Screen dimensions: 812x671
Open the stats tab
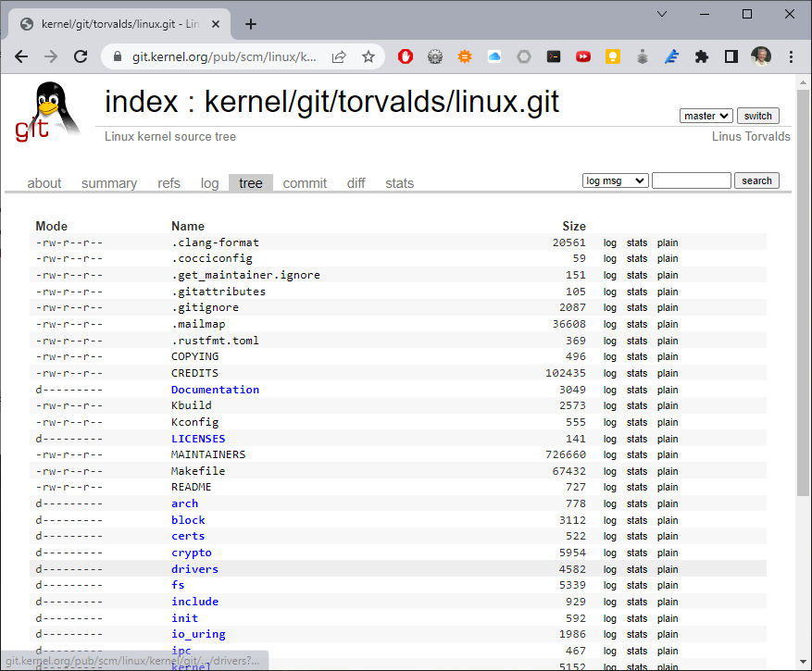click(399, 182)
